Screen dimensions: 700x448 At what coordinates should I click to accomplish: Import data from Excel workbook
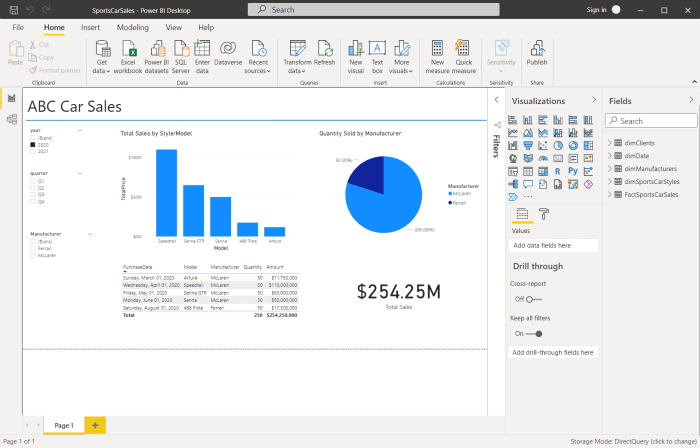[x=128, y=57]
